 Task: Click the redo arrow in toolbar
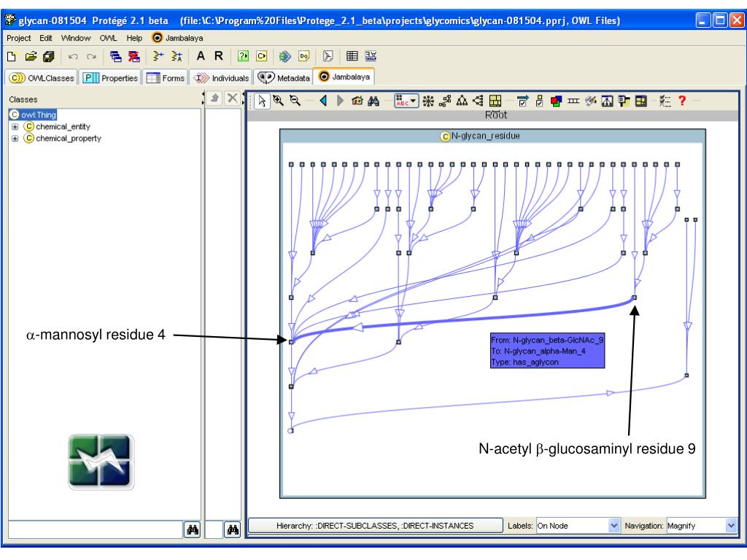[x=91, y=57]
